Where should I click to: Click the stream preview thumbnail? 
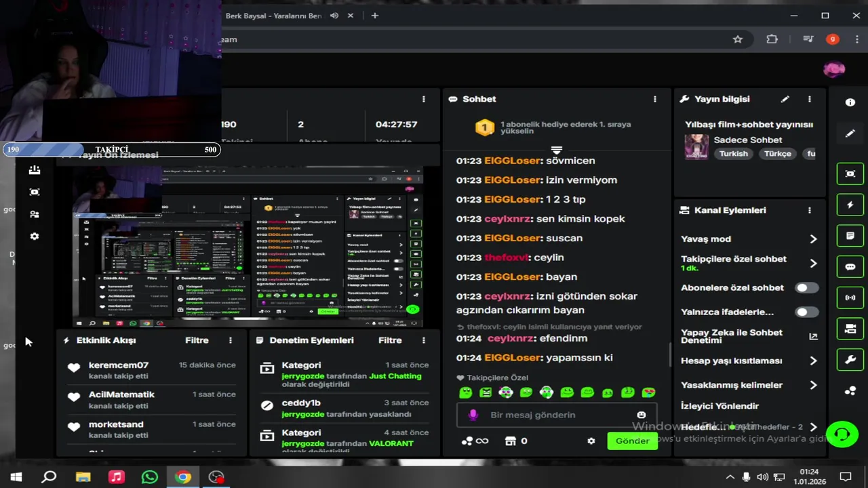[248, 246]
